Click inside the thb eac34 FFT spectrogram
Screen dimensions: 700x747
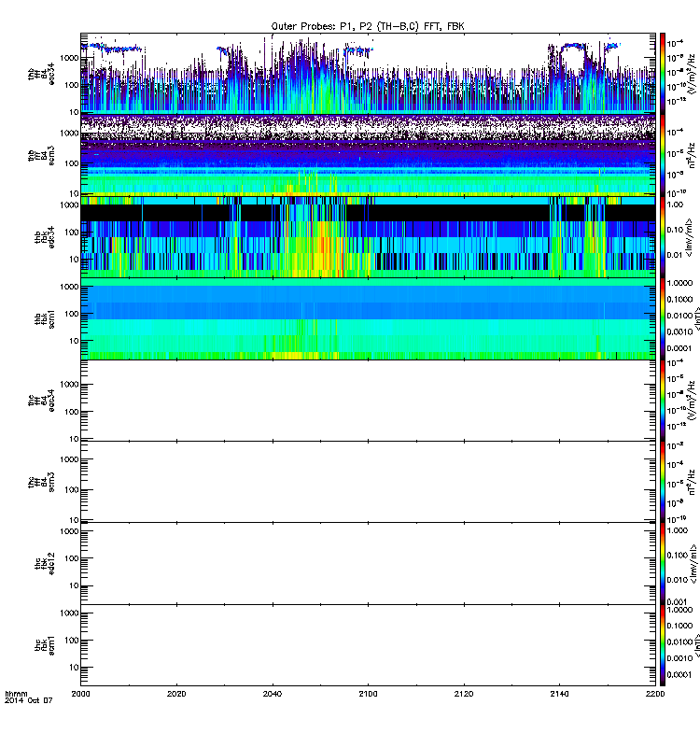368,74
